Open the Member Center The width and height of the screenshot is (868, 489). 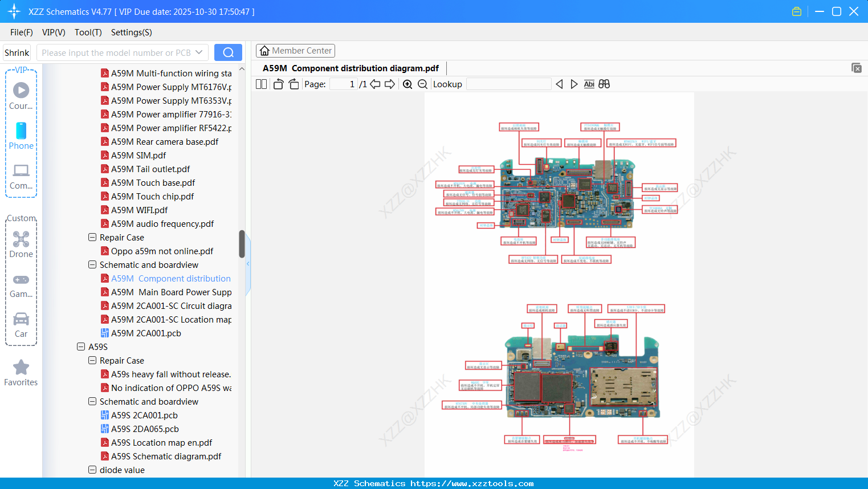coord(295,51)
